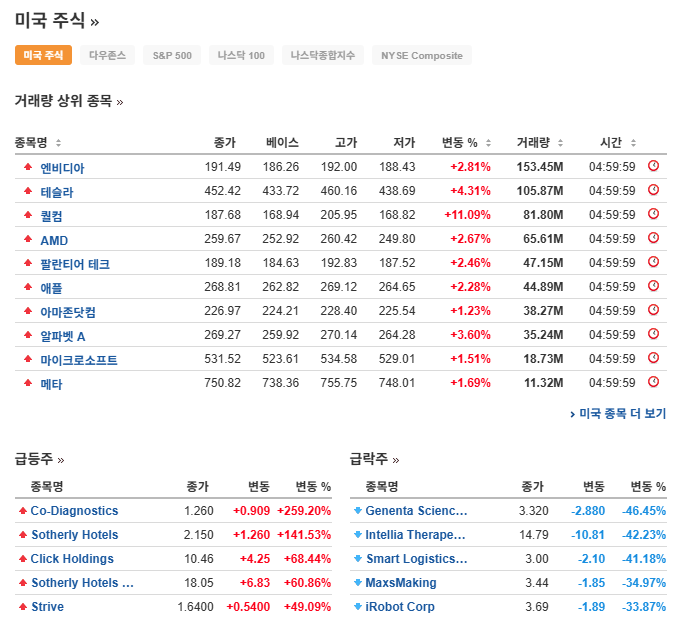This screenshot has width=677, height=632.
Task: Click the blue down arrow beside MaxsMaking
Action: pyautogui.click(x=358, y=583)
